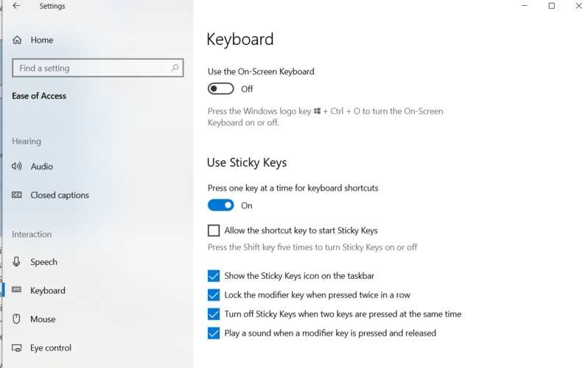Uncheck Play a sound for modifier key
The width and height of the screenshot is (588, 368).
point(214,333)
